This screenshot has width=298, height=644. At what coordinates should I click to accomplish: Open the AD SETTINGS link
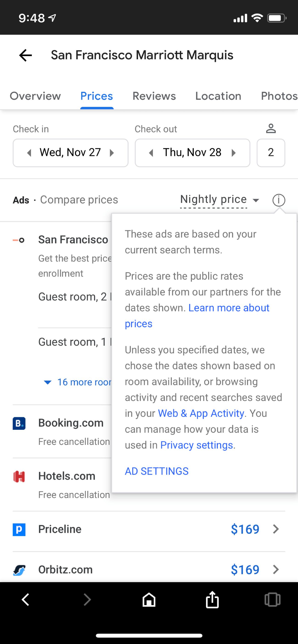pyautogui.click(x=157, y=471)
